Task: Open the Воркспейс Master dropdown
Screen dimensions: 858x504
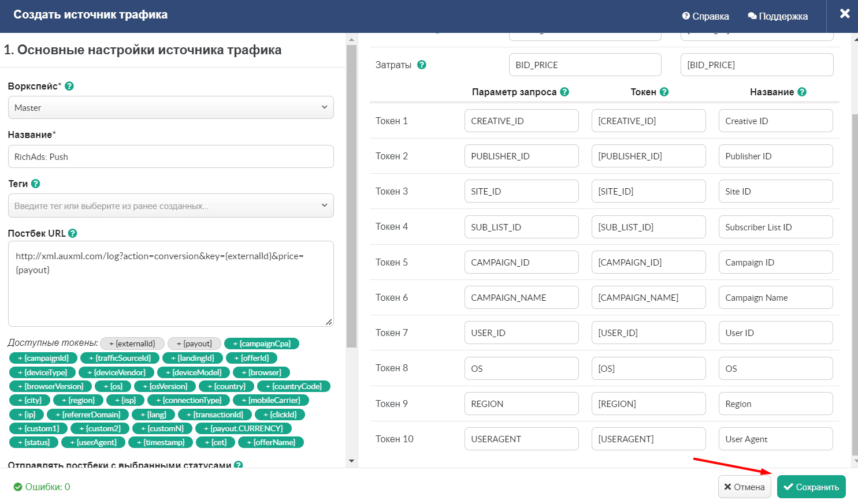Action: pyautogui.click(x=171, y=107)
